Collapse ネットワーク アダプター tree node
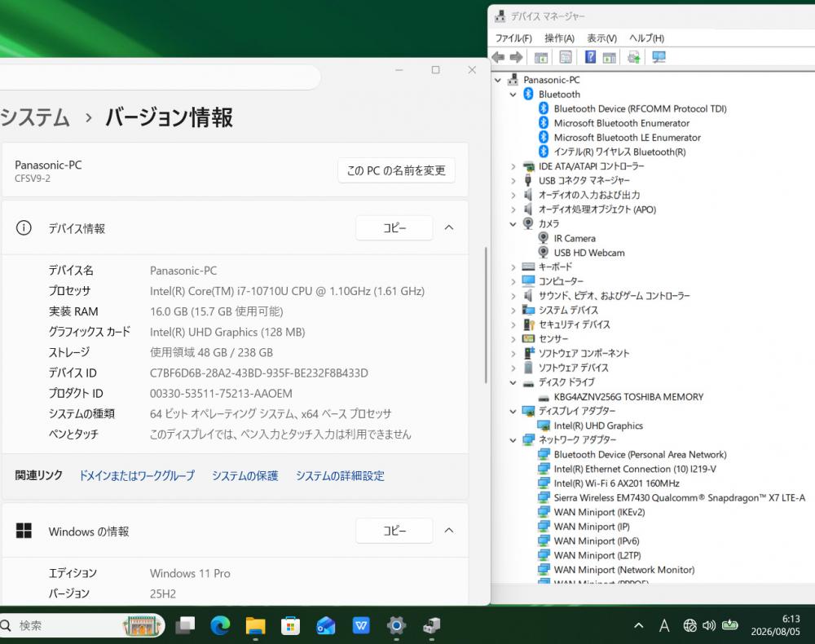815x644 pixels. tap(513, 440)
